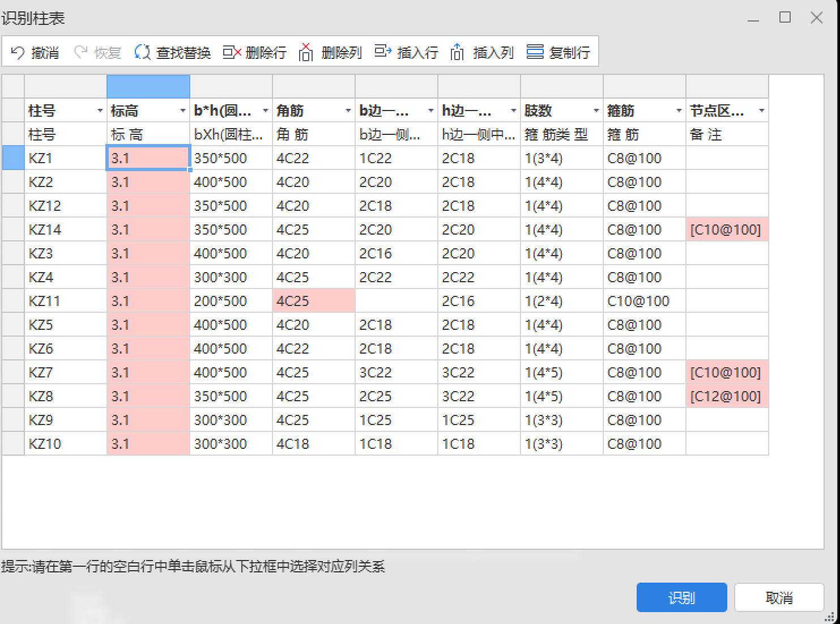The image size is (840, 624).
Task: Open the 箍筋 column dropdown
Action: click(x=679, y=111)
